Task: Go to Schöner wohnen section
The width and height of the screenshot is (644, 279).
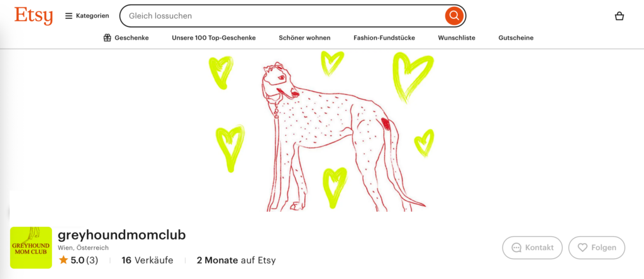Action: [305, 38]
